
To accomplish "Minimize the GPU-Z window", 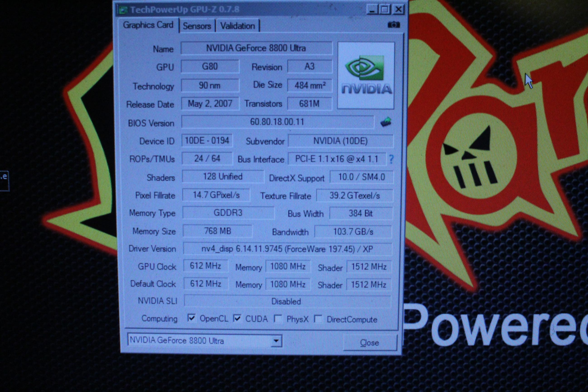I will (372, 10).
